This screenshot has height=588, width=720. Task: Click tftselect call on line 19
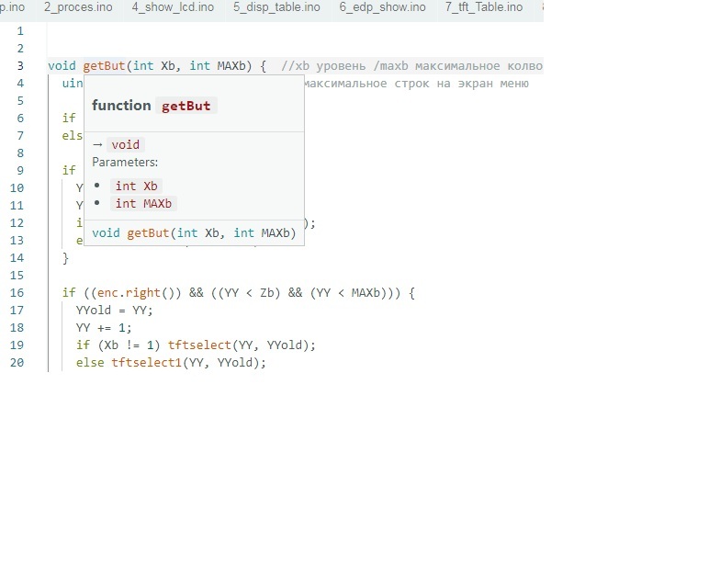pos(199,345)
